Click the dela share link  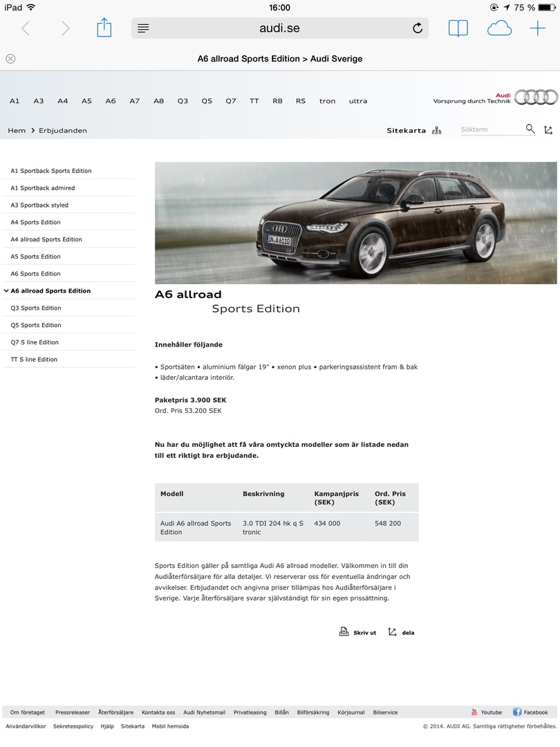pos(407,633)
